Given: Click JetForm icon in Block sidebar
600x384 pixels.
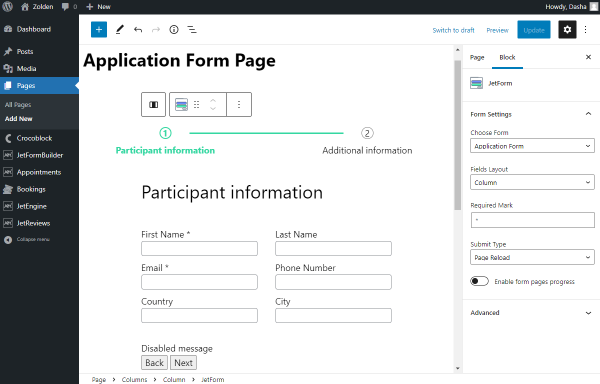Looking at the screenshot, I should coord(476,83).
